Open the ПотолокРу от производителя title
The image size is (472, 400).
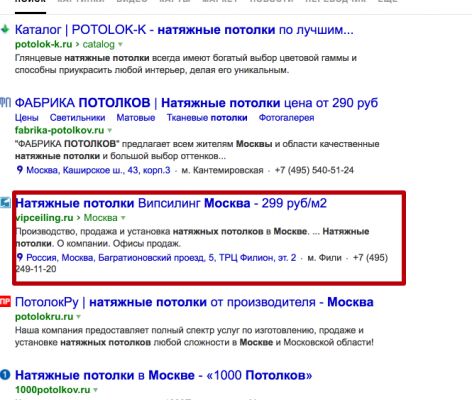194,302
